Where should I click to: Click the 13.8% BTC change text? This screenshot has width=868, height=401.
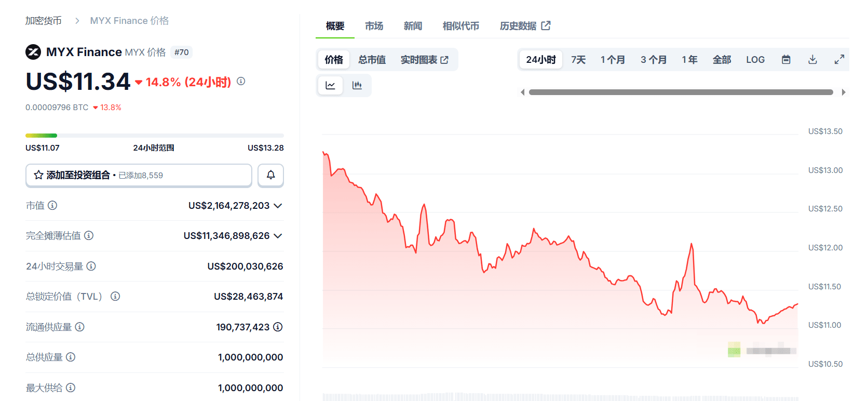click(111, 108)
